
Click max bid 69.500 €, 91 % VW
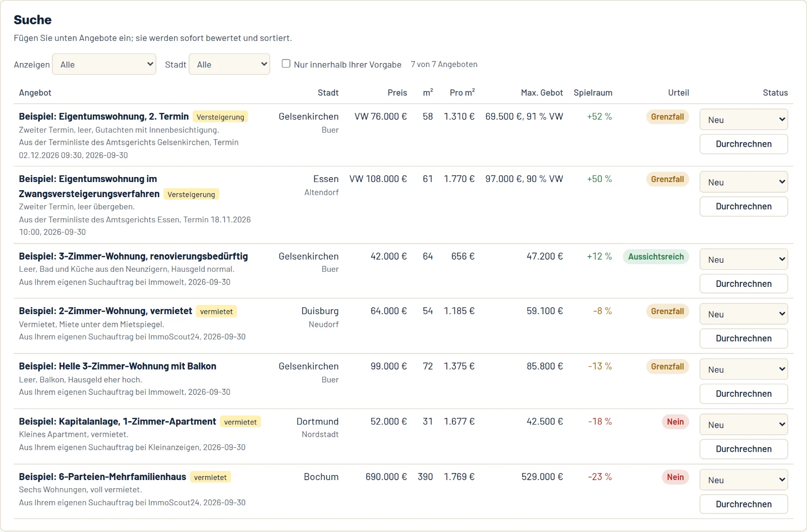(525, 116)
